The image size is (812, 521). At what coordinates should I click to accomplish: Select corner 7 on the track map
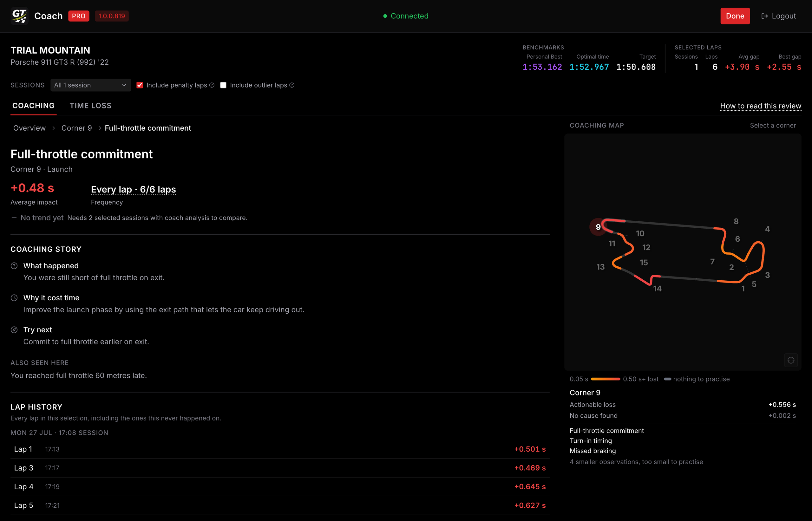pyautogui.click(x=712, y=262)
